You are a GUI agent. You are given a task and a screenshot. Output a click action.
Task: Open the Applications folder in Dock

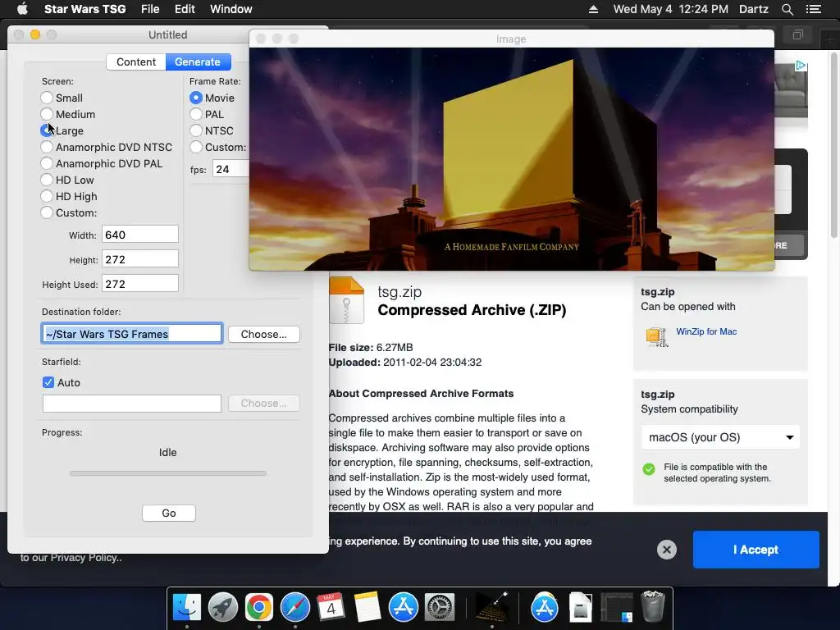545,608
